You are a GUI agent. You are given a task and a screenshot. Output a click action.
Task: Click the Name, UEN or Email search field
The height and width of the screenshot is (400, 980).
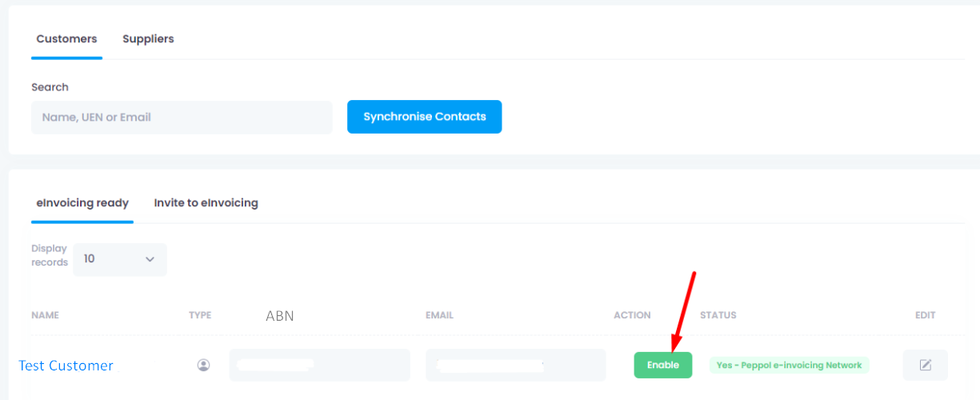[x=182, y=117]
